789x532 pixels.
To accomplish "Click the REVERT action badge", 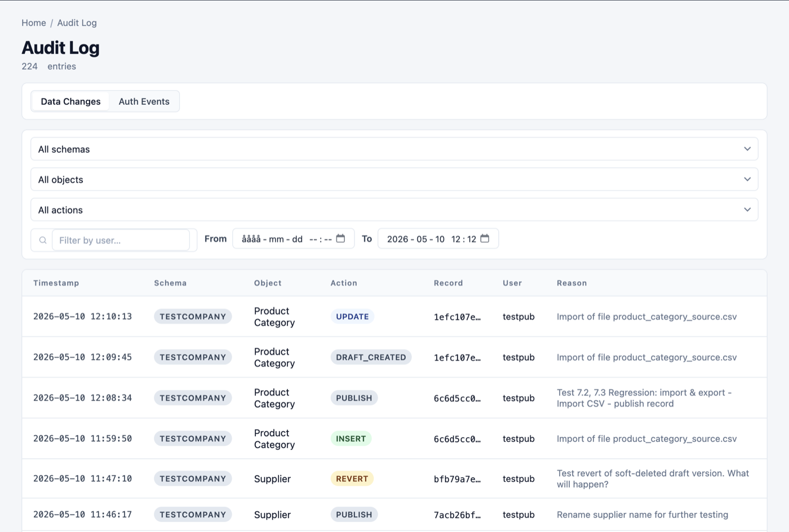I will point(352,478).
